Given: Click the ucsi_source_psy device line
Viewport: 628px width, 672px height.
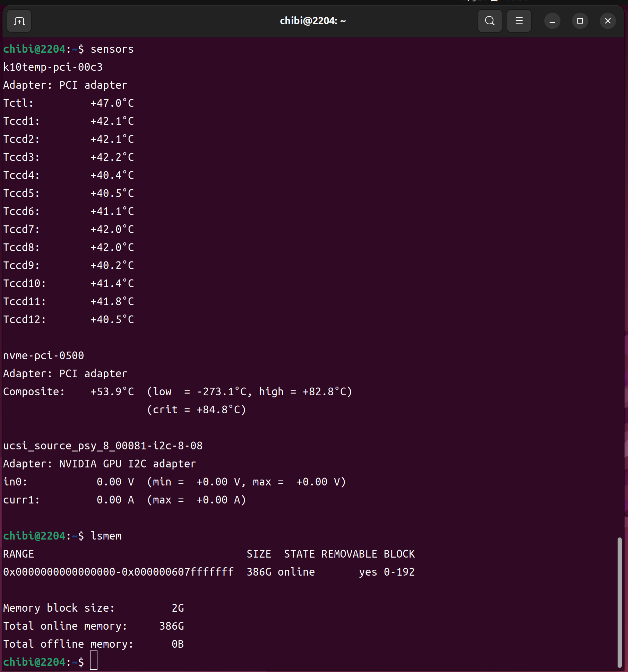Looking at the screenshot, I should click(103, 446).
